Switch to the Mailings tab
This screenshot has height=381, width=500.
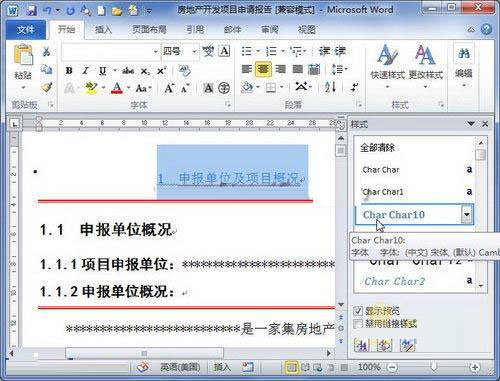coord(232,30)
